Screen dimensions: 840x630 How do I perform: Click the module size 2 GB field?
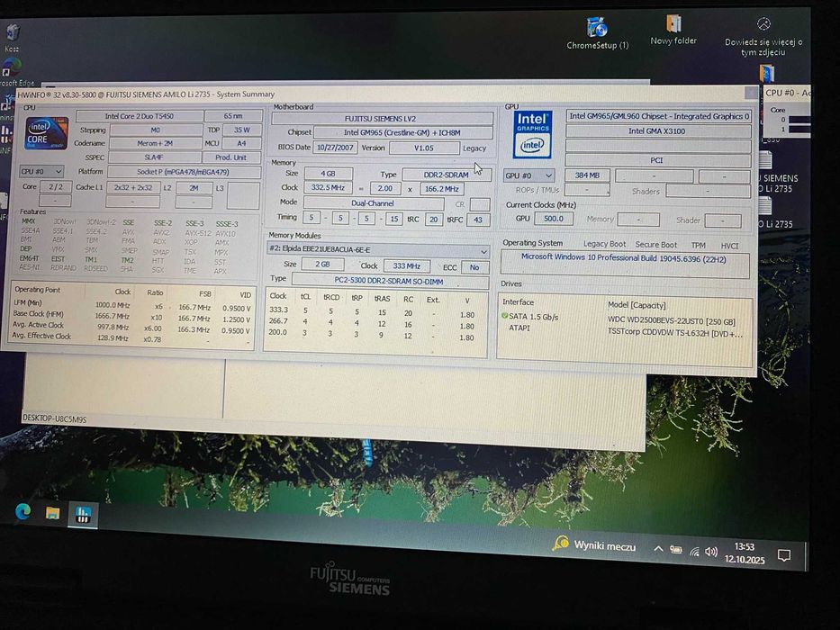point(322,264)
